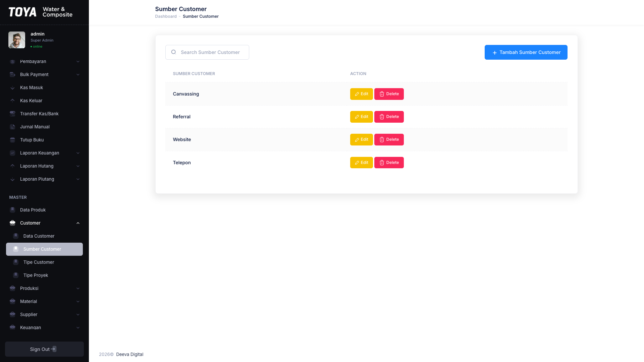Click the Telepon cell text
This screenshot has height=362, width=644.
(x=182, y=163)
